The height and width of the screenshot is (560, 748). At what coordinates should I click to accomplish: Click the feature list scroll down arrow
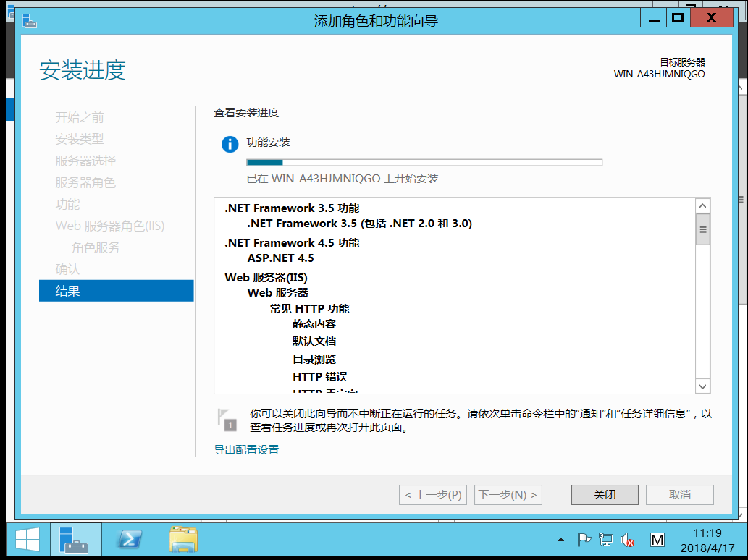pyautogui.click(x=702, y=386)
